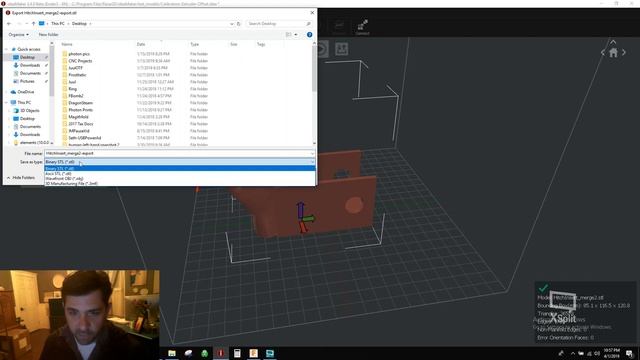
Task: Choose Wavefront OBJ from the type list
Action: tap(180, 178)
